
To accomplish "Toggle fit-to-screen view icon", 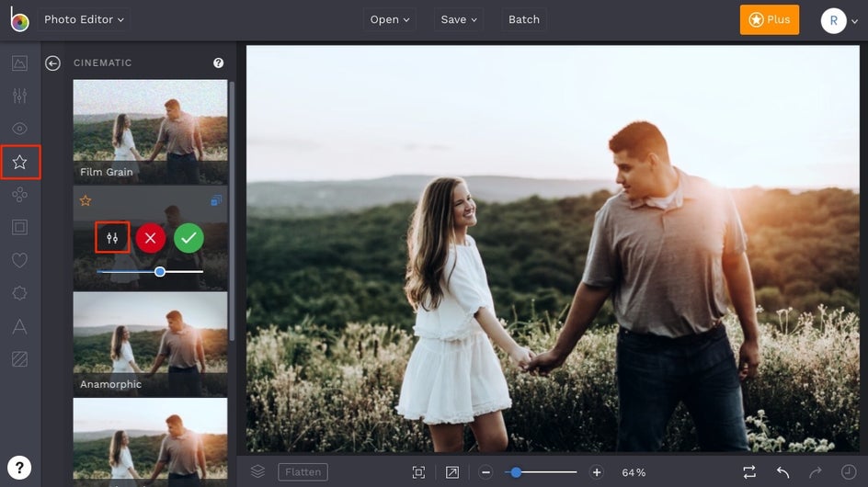I will (x=418, y=472).
